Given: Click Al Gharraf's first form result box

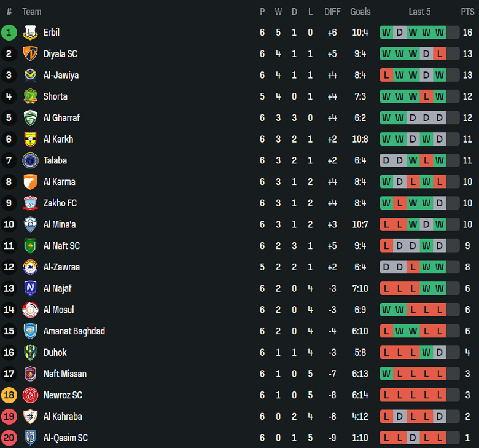Looking at the screenshot, I should tap(386, 118).
